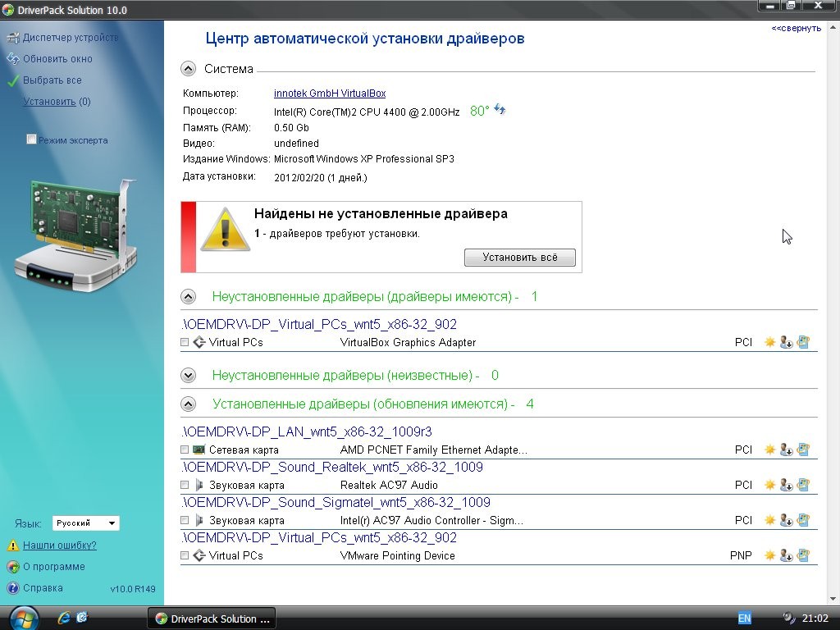Viewport: 840px width, 630px height.
Task: Open the DP_Sound_Sigmatel_wnt5_x86-32_1009 driver pack link
Action: click(336, 503)
